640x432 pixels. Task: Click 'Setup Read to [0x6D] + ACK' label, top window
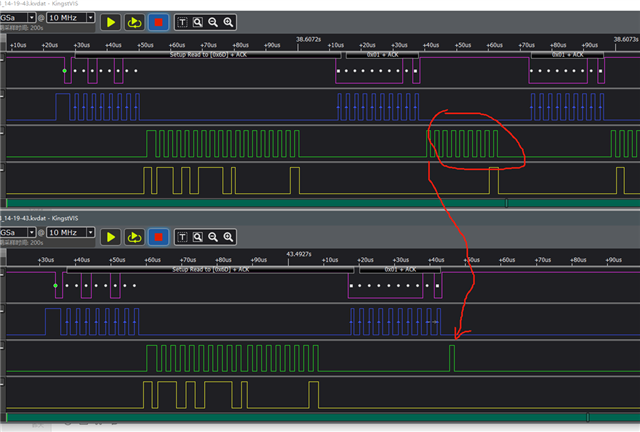208,54
